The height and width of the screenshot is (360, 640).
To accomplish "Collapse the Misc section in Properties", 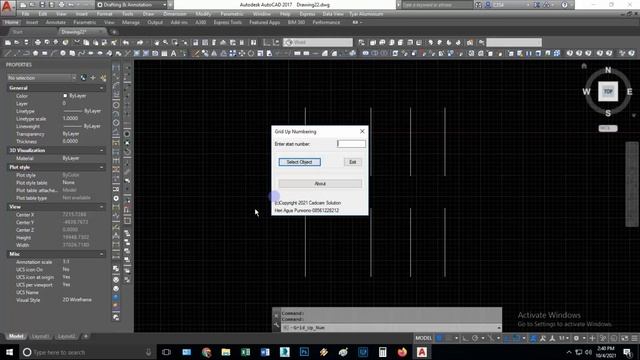I will 102,254.
